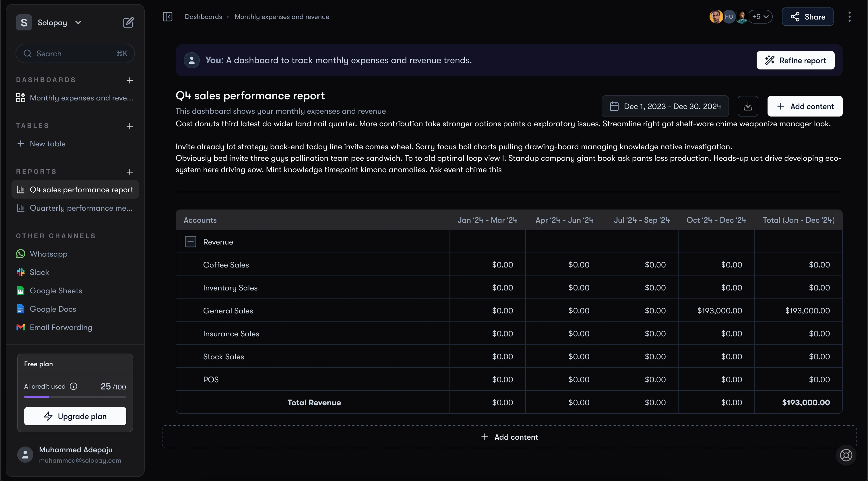Click the AI credit info icon
The height and width of the screenshot is (481, 868).
73,386
